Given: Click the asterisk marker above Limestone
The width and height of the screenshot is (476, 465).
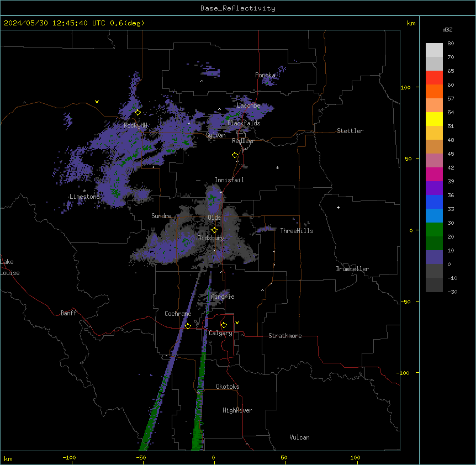Looking at the screenshot, I should tap(84, 191).
